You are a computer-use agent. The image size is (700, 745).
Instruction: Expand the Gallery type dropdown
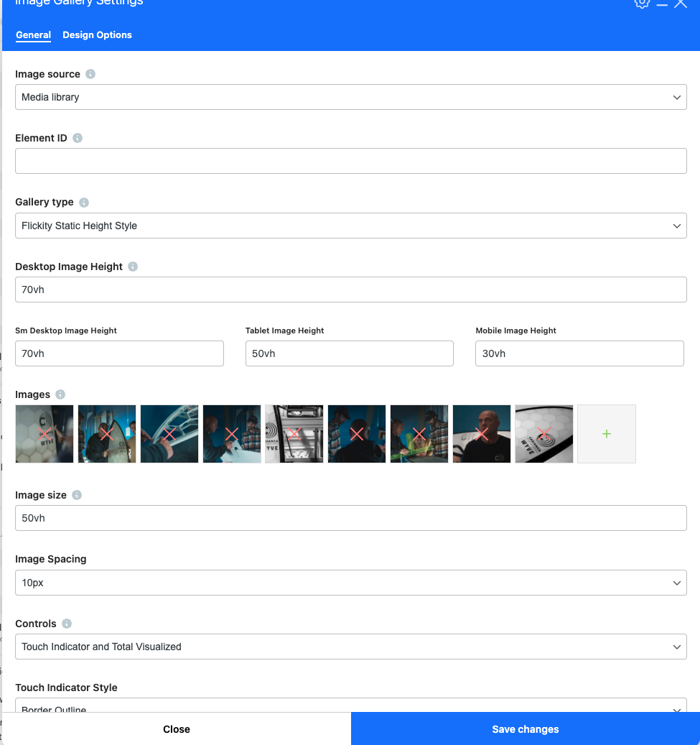(350, 226)
